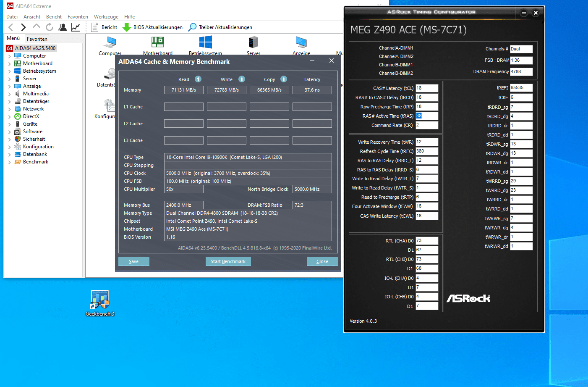The width and height of the screenshot is (588, 387).
Task: Select Software in the sidebar tree
Action: pos(33,132)
